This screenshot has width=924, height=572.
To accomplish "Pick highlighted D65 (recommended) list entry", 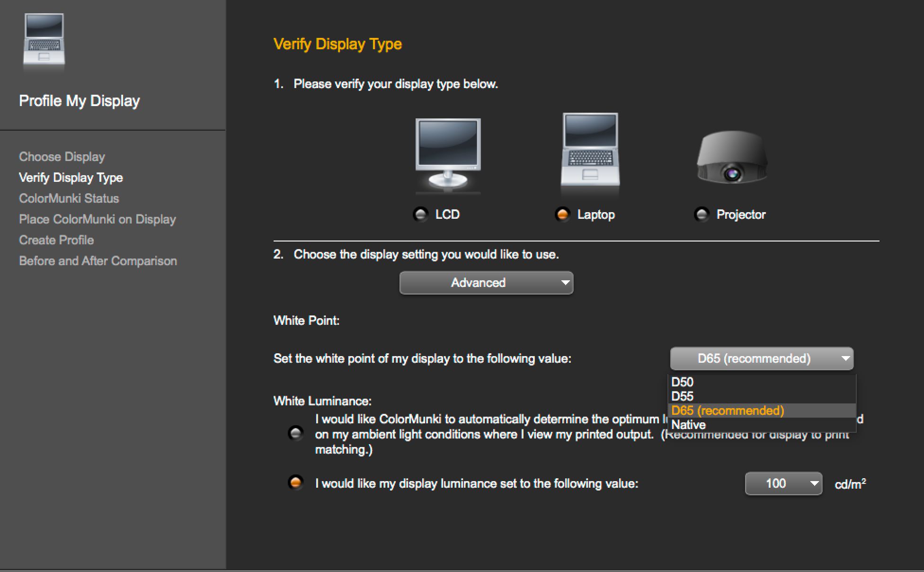I will click(728, 411).
